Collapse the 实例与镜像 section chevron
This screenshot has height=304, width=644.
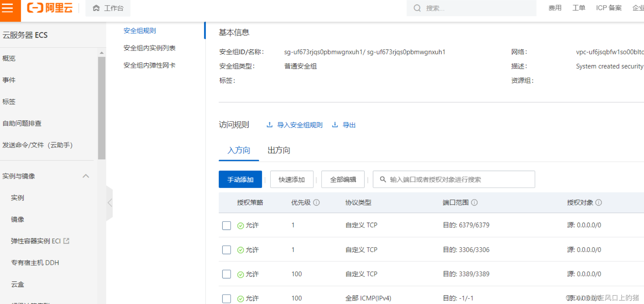(x=86, y=176)
